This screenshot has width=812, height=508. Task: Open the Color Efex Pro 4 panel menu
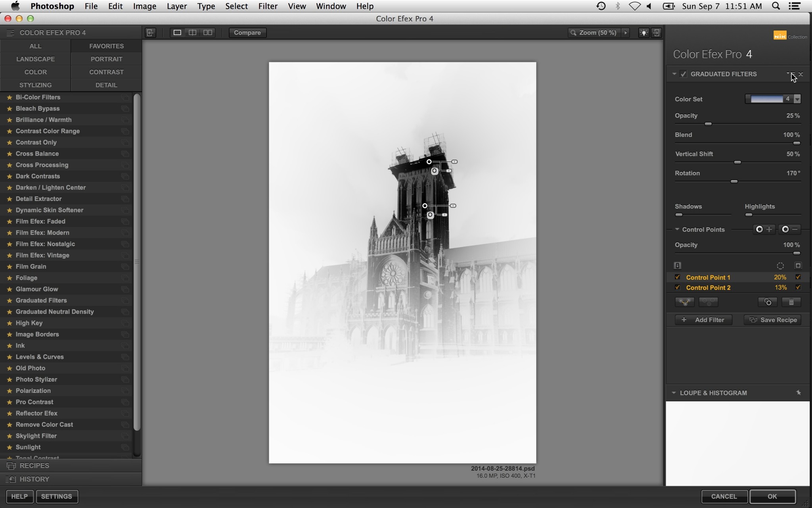click(x=10, y=33)
